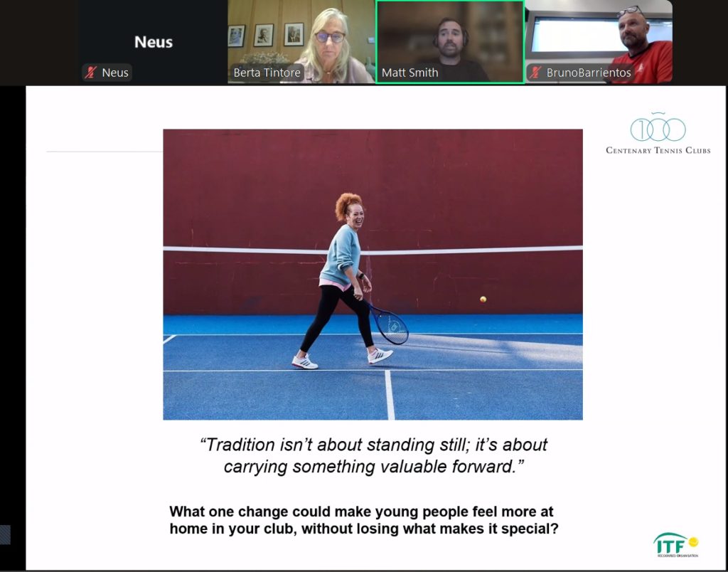Click the "Matt Smith" name label
This screenshot has height=572, width=728.
(x=409, y=73)
